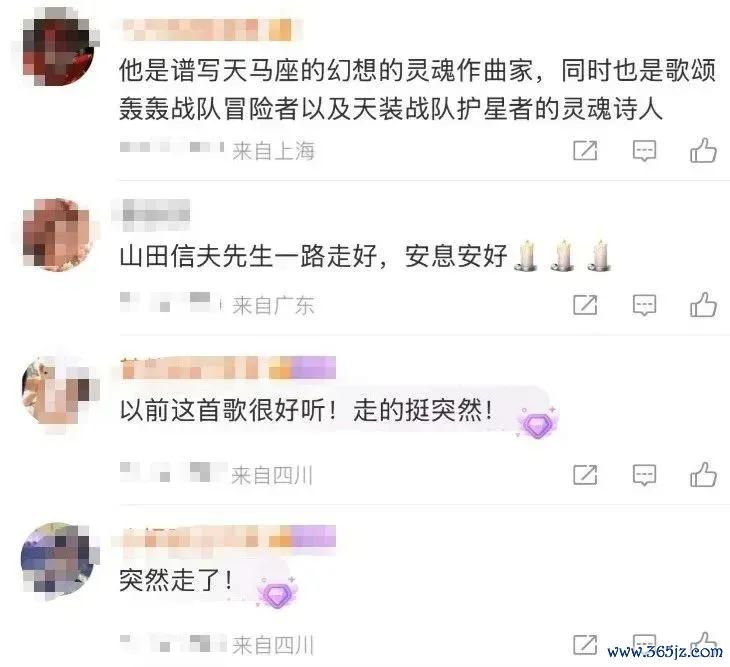The height and width of the screenshot is (667, 730).
Task: Repost the comment from 上海
Action: click(x=585, y=150)
